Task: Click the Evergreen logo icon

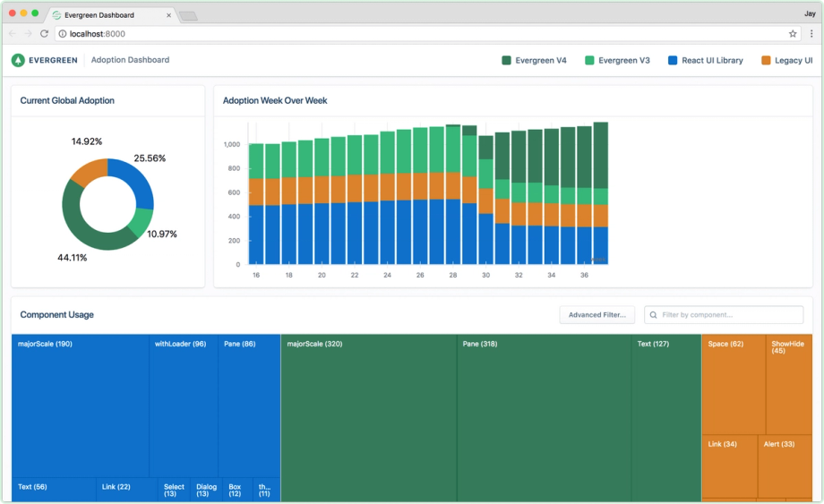Action: click(x=18, y=60)
